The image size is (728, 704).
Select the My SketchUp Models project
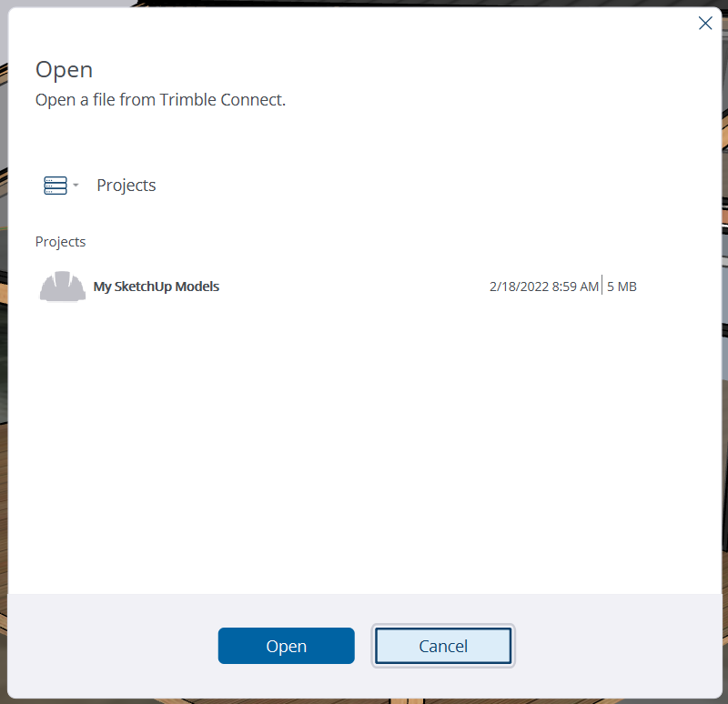(157, 287)
